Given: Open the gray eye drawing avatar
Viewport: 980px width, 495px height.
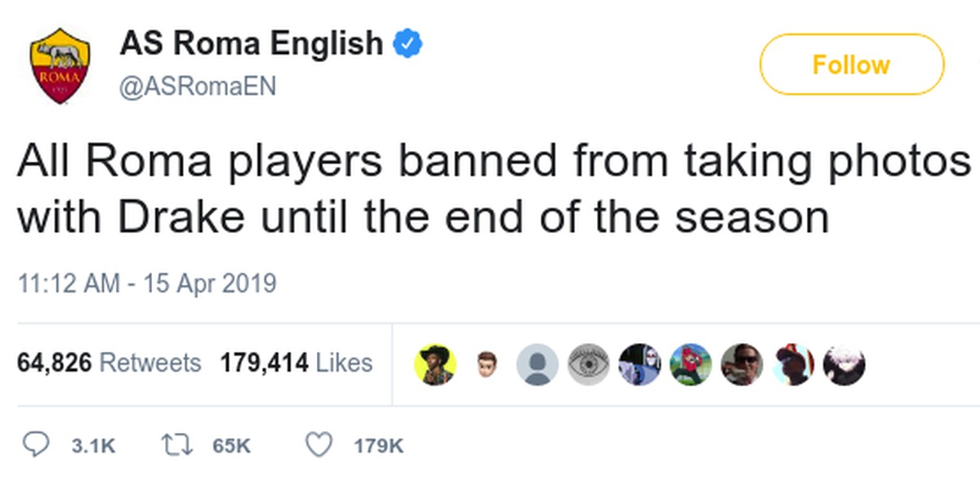Looking at the screenshot, I should (x=589, y=364).
